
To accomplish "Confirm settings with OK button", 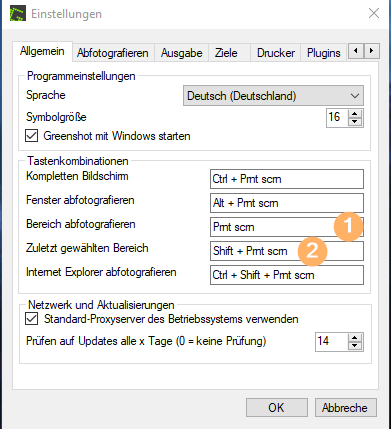I will pyautogui.click(x=276, y=408).
